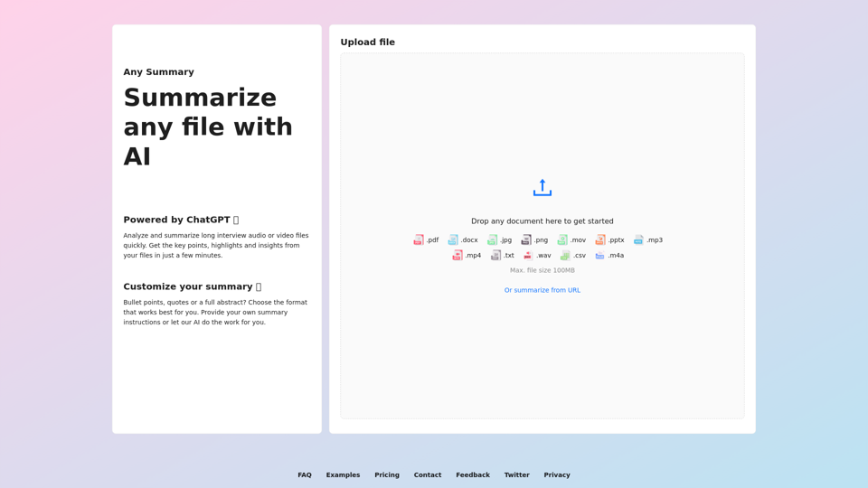Click the 'Customize your summary' heading
The image size is (868, 488).
[x=192, y=286]
